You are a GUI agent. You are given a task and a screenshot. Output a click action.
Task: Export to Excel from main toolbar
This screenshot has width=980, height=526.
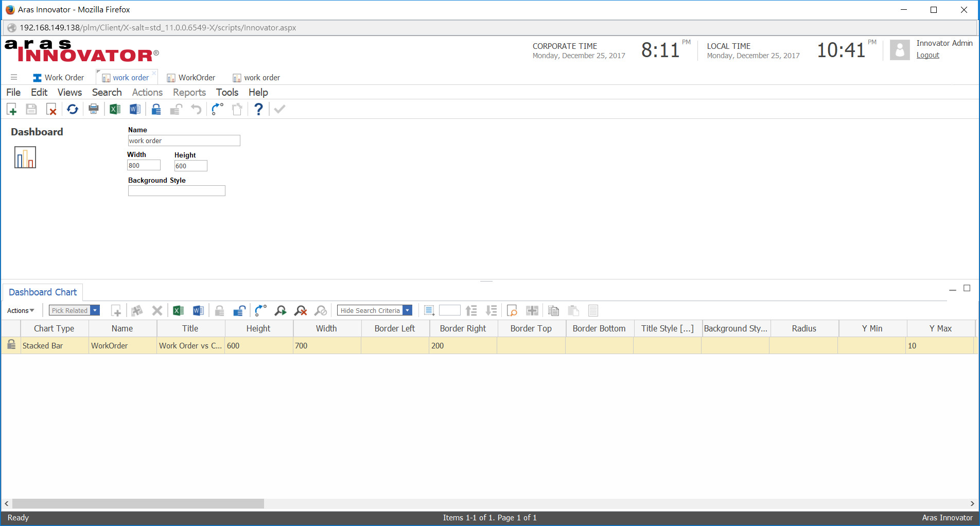click(x=115, y=109)
